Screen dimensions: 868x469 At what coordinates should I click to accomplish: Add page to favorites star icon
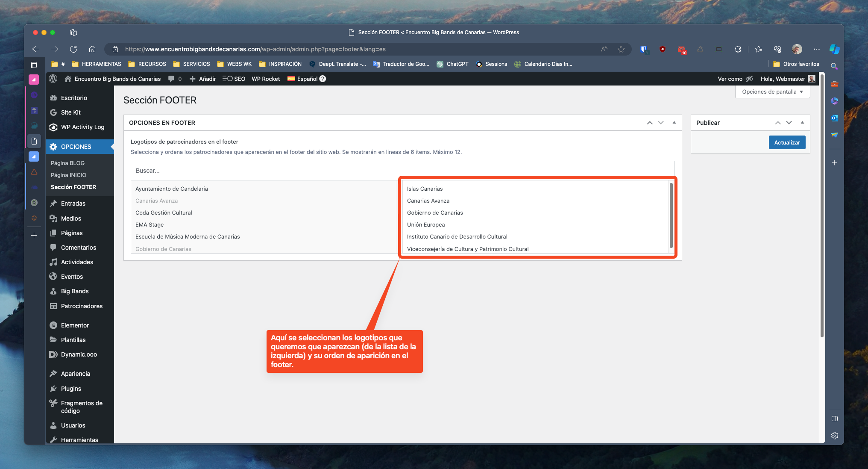[x=621, y=49]
